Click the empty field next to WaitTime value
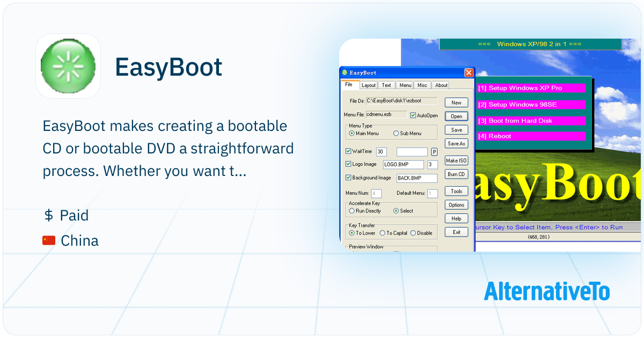The width and height of the screenshot is (644, 338). click(412, 152)
